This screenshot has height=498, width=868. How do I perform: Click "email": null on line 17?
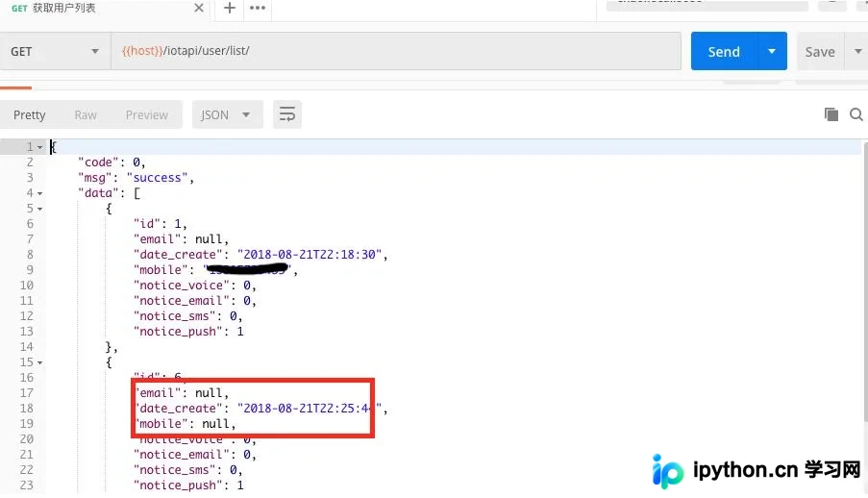[182, 393]
